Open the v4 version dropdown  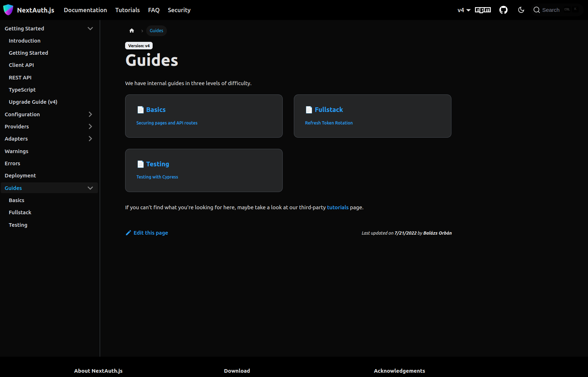click(464, 10)
